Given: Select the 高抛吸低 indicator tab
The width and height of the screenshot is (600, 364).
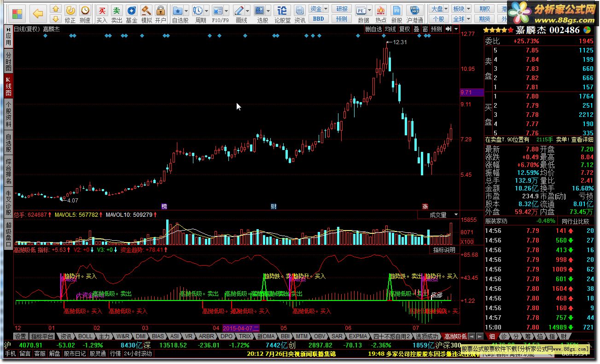Looking at the screenshot, I should point(455,336).
